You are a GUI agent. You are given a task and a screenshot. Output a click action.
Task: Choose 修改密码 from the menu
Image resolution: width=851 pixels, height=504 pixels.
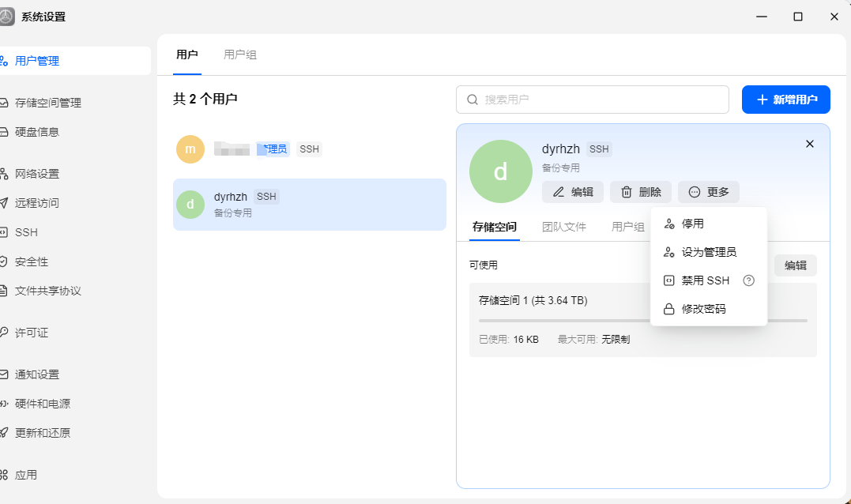coord(709,309)
